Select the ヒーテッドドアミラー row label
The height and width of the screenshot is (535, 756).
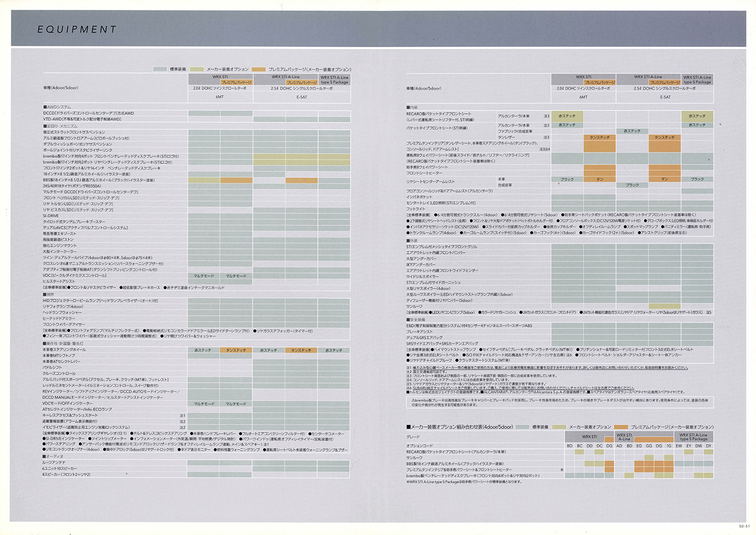point(60,319)
